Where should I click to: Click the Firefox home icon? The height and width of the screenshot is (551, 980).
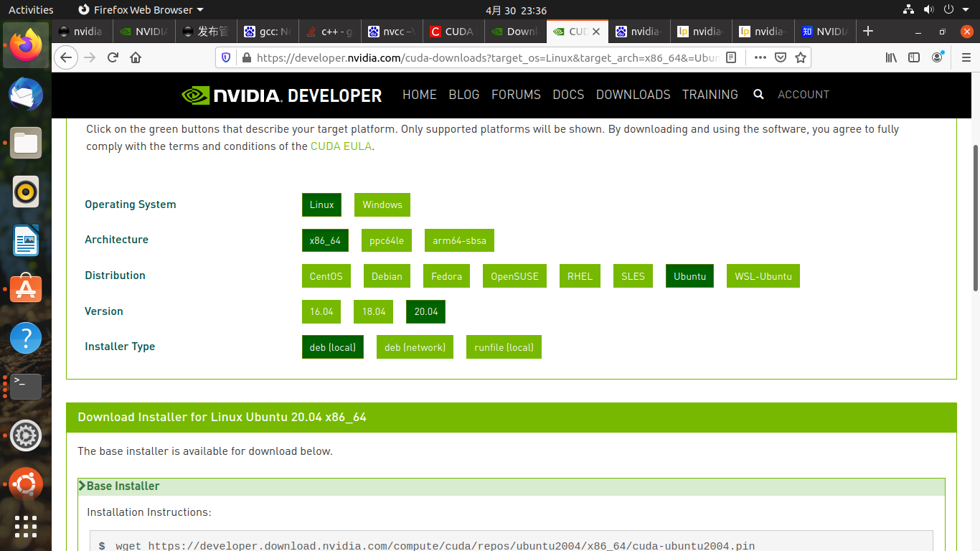pos(136,58)
